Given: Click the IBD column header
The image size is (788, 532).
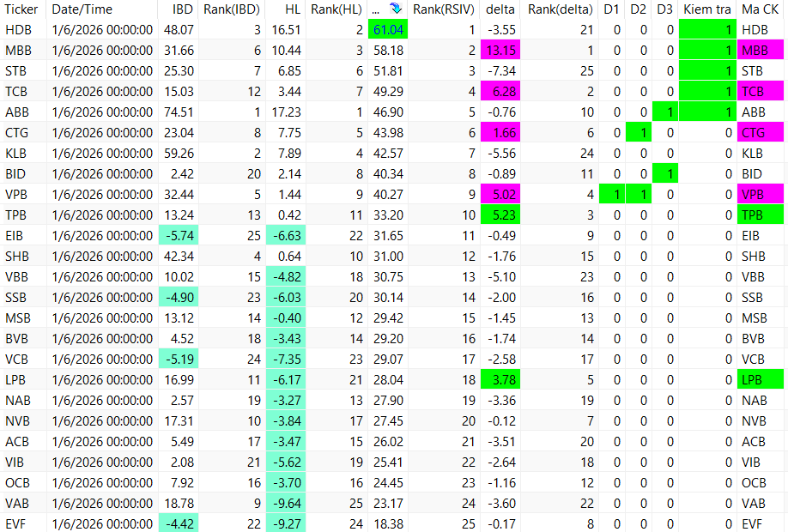Looking at the screenshot, I should (183, 9).
